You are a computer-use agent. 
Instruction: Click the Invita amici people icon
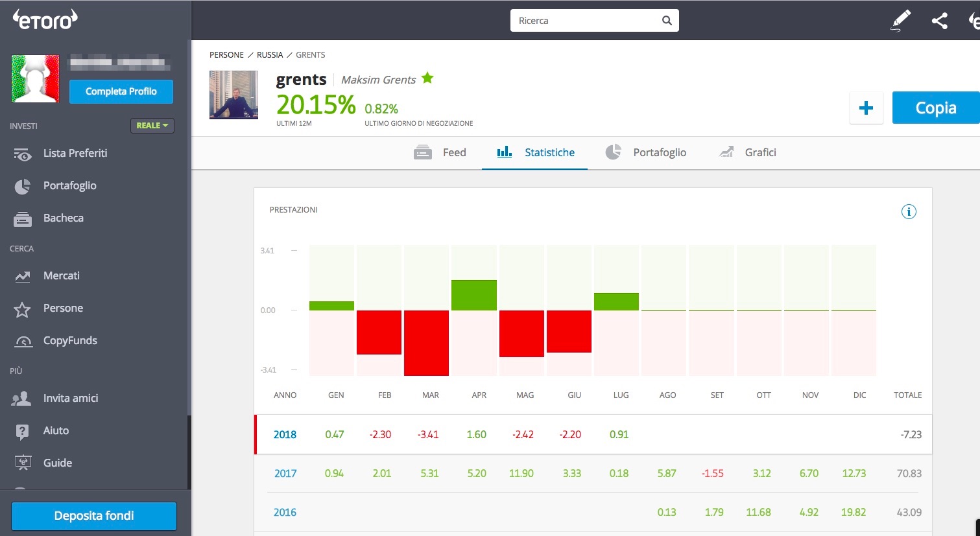[21, 399]
